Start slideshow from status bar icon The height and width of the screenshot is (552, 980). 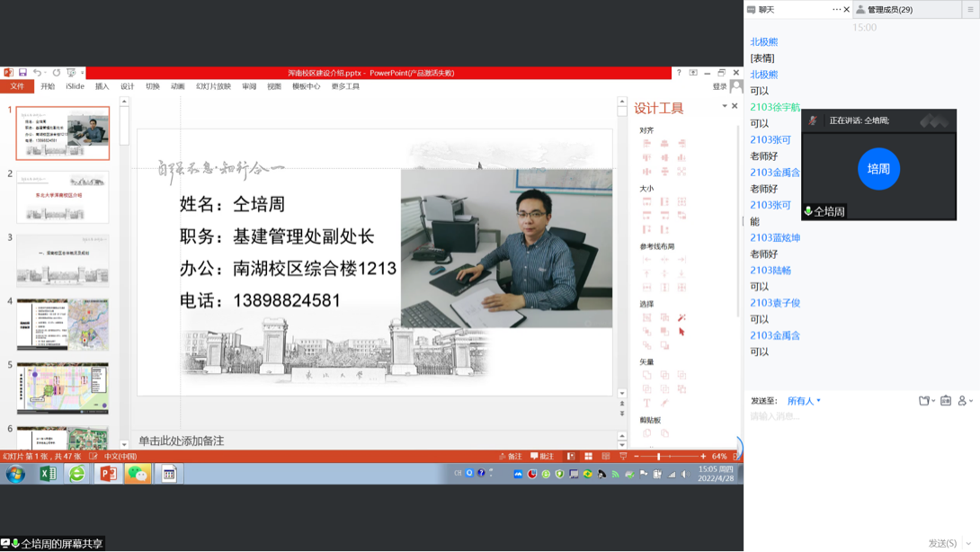[623, 457]
